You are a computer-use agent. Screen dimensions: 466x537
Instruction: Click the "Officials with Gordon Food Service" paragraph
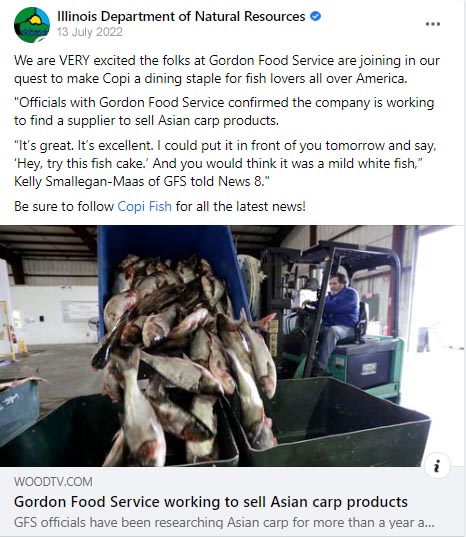coord(224,112)
